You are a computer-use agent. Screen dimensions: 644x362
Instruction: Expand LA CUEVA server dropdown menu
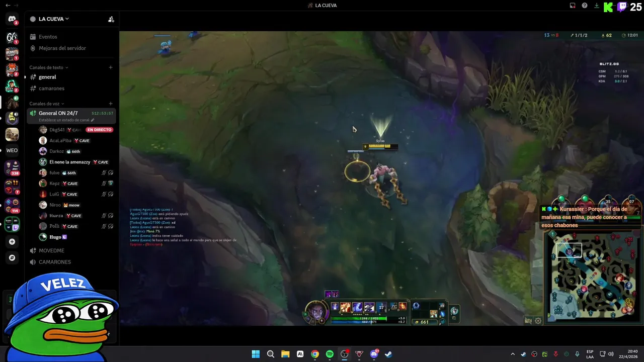(49, 19)
